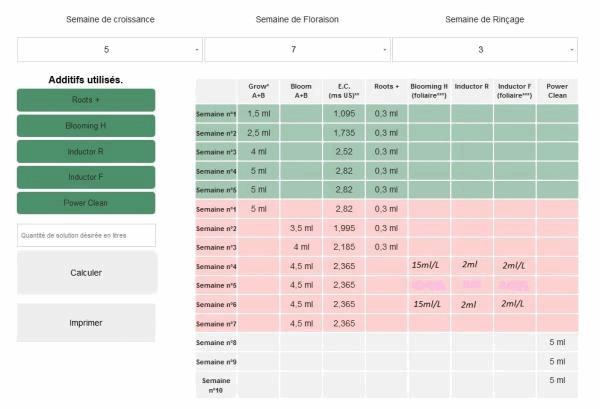Viewport: 600px width, 409px height.
Task: Click the 2,185 E.C. value
Action: point(344,247)
